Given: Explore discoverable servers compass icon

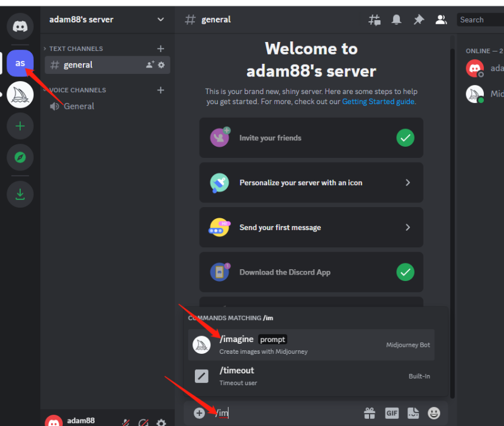Looking at the screenshot, I should coord(20,157).
